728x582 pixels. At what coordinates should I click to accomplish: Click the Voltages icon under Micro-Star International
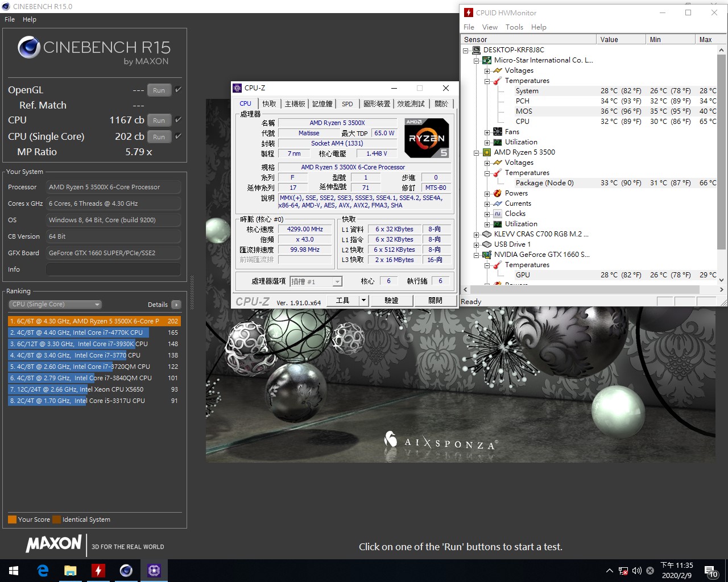498,70
